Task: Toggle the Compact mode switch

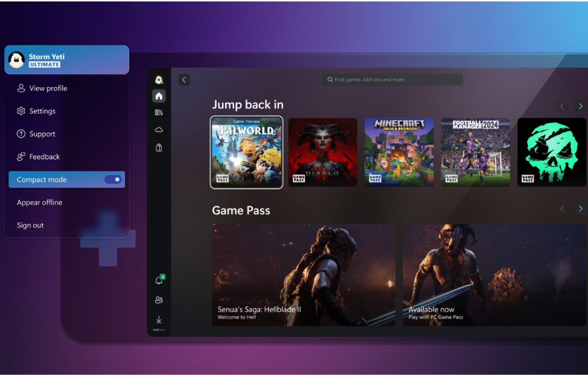Action: [x=113, y=180]
